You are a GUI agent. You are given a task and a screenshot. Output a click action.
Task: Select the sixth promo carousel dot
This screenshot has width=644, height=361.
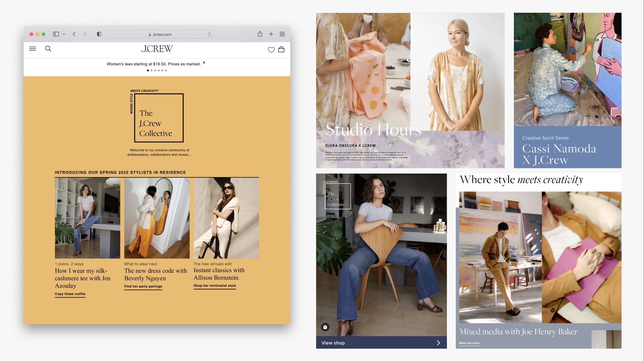[166, 70]
